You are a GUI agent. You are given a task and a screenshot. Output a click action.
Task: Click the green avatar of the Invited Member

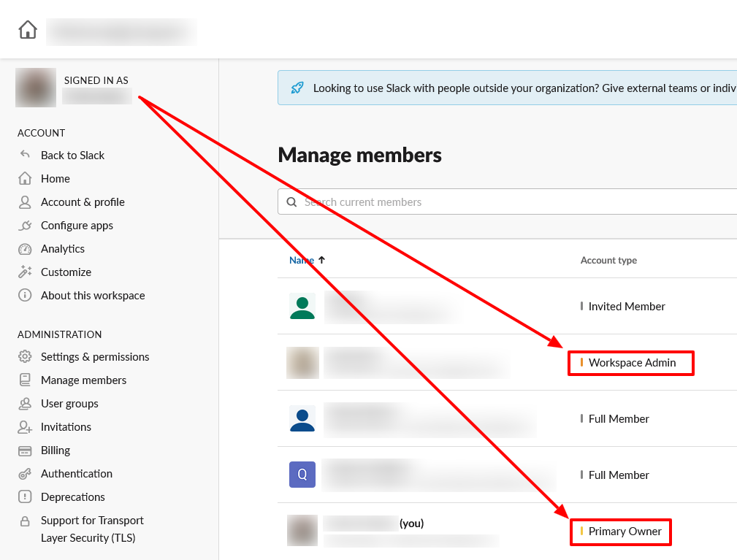pyautogui.click(x=302, y=307)
